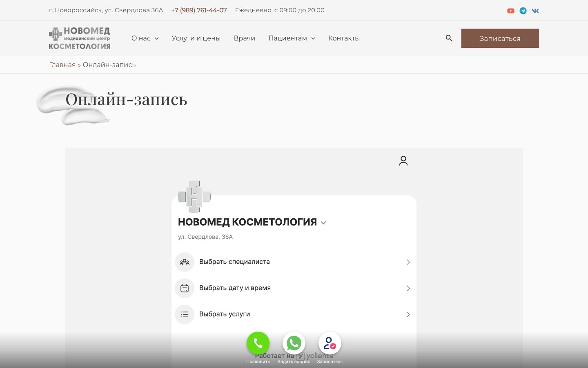Click the Задать вопрос label

click(x=294, y=361)
